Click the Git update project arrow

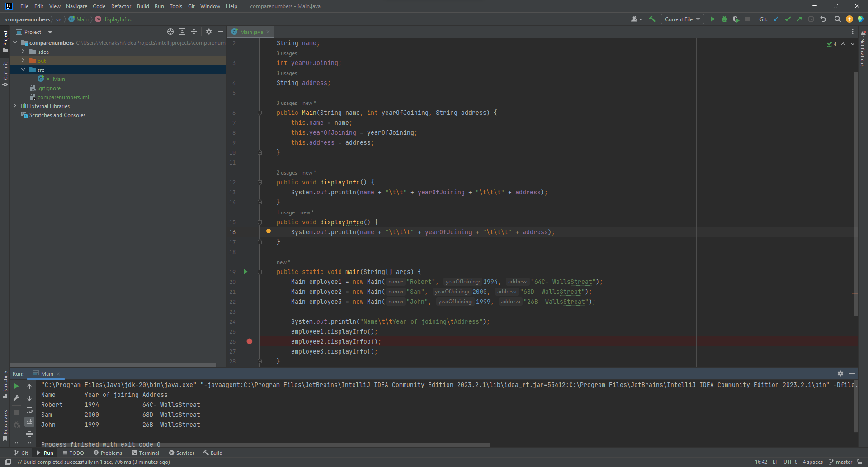click(776, 19)
